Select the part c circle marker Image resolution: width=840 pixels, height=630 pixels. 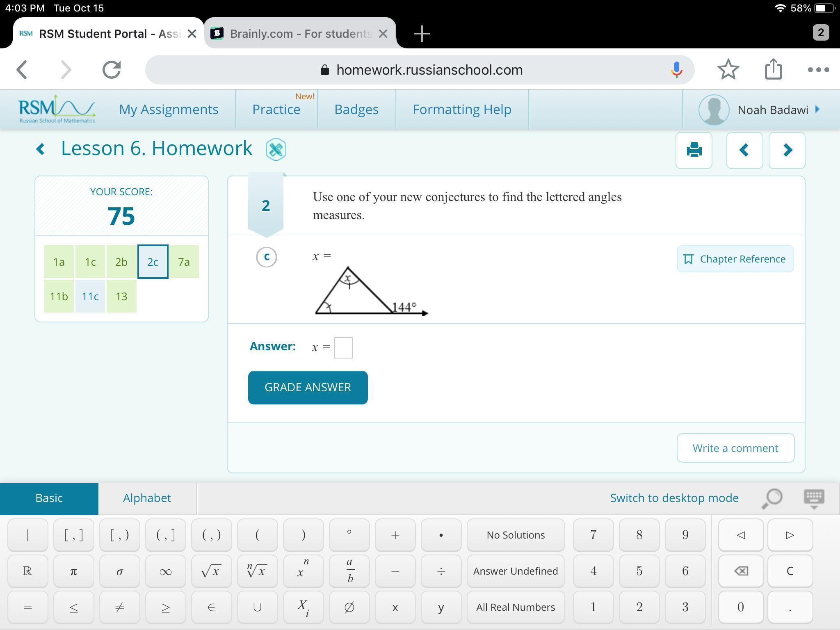pyautogui.click(x=267, y=257)
